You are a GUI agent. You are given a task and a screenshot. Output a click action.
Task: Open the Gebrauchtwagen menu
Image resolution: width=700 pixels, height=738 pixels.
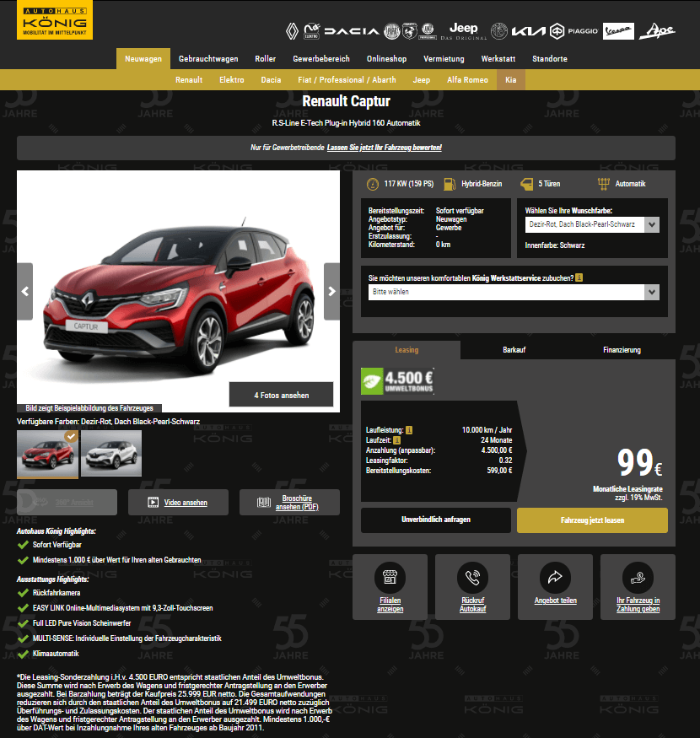[208, 59]
